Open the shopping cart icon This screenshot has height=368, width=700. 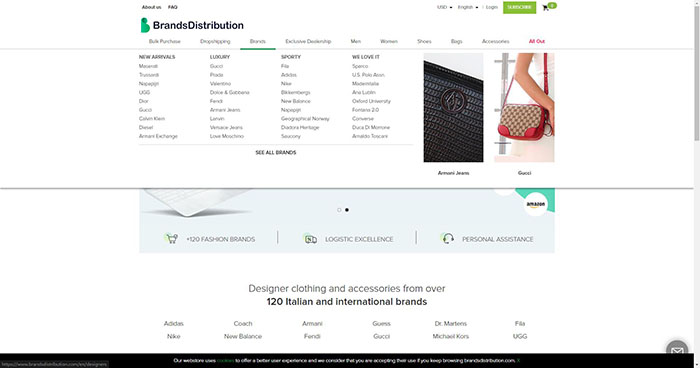tap(546, 8)
